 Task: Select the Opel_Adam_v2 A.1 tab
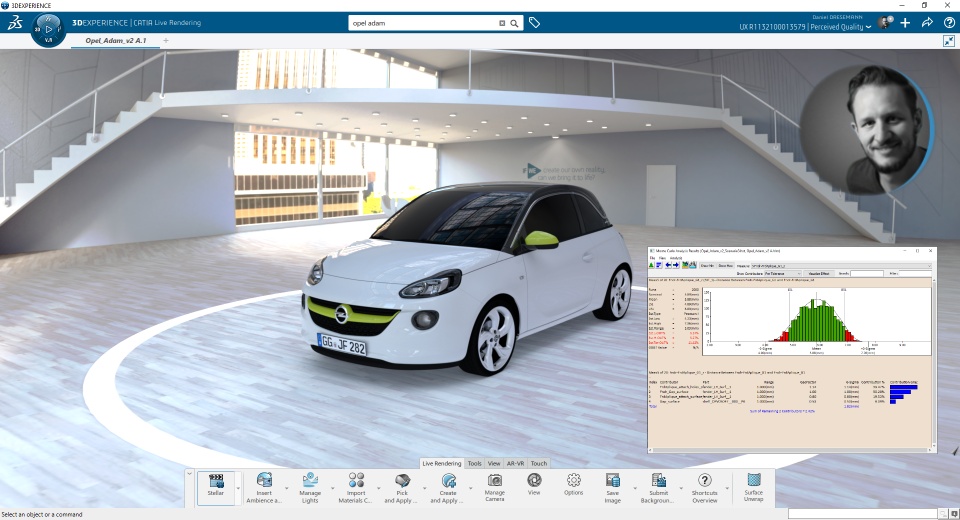[x=116, y=40]
